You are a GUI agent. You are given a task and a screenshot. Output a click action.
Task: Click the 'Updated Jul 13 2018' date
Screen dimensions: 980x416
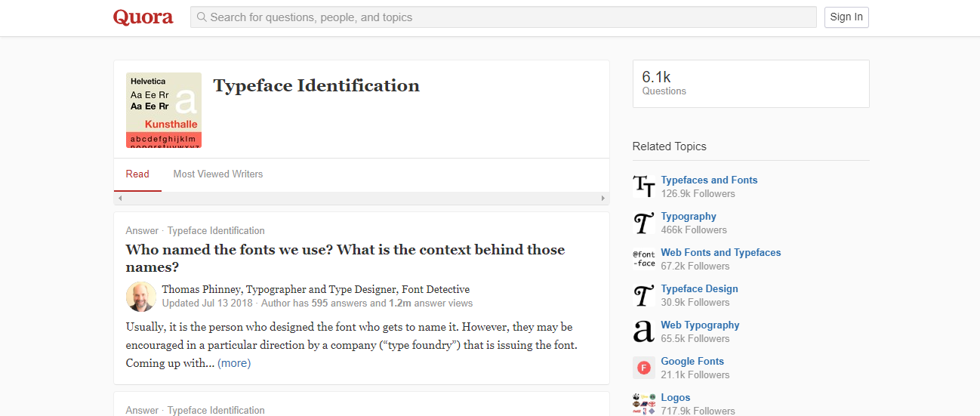click(x=209, y=303)
